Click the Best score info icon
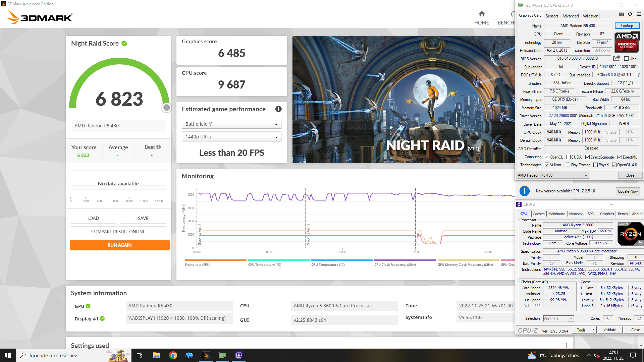The height and width of the screenshot is (362, 644). click(x=159, y=147)
